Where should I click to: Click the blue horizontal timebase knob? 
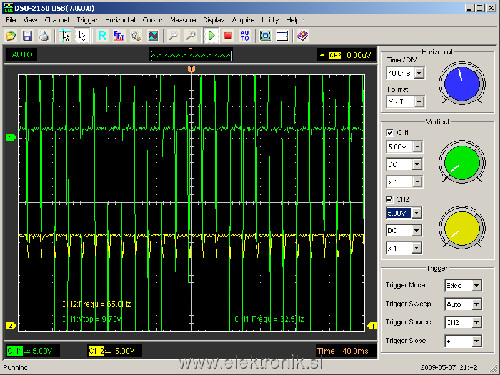(x=462, y=83)
